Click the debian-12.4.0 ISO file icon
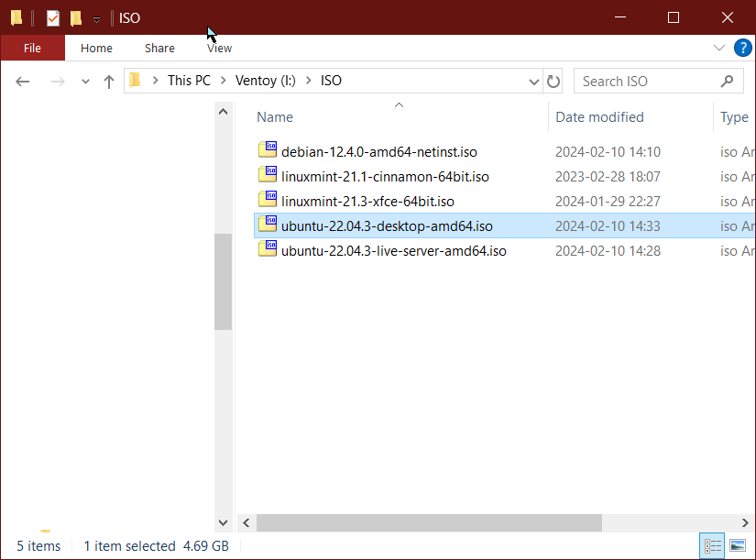The image size is (756, 560). [x=267, y=151]
